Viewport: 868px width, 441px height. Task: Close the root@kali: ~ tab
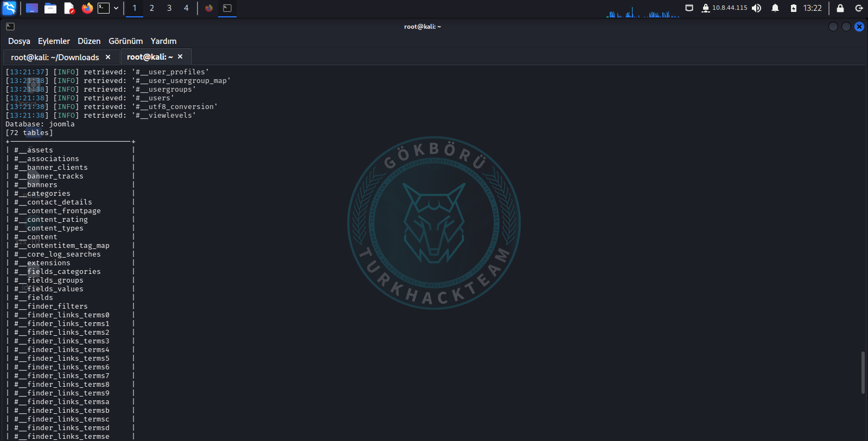[x=180, y=56]
